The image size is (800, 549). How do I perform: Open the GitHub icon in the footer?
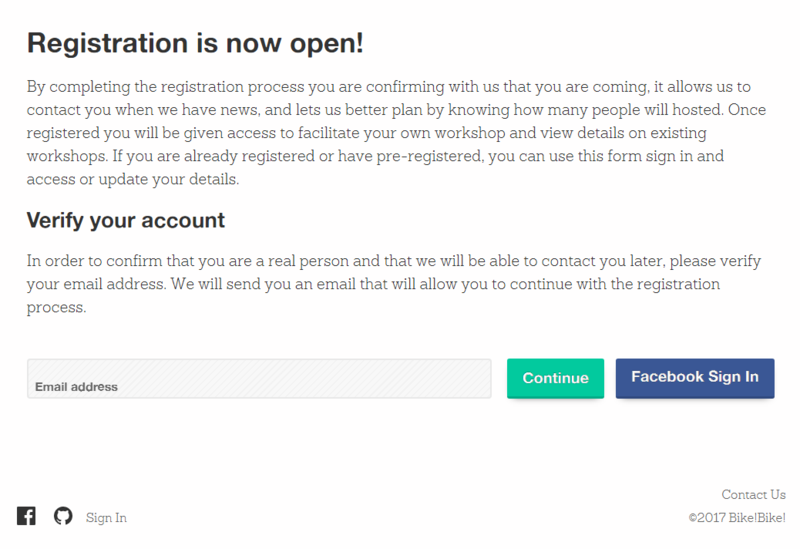coord(63,516)
